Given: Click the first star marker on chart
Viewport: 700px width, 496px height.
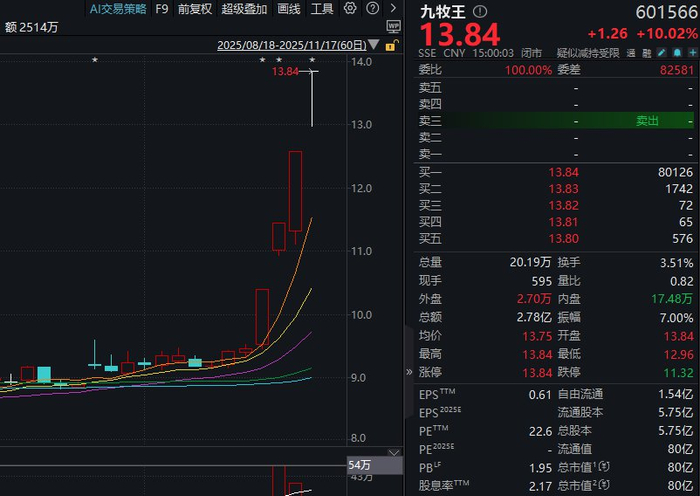Looking at the screenshot, I should click(x=95, y=59).
